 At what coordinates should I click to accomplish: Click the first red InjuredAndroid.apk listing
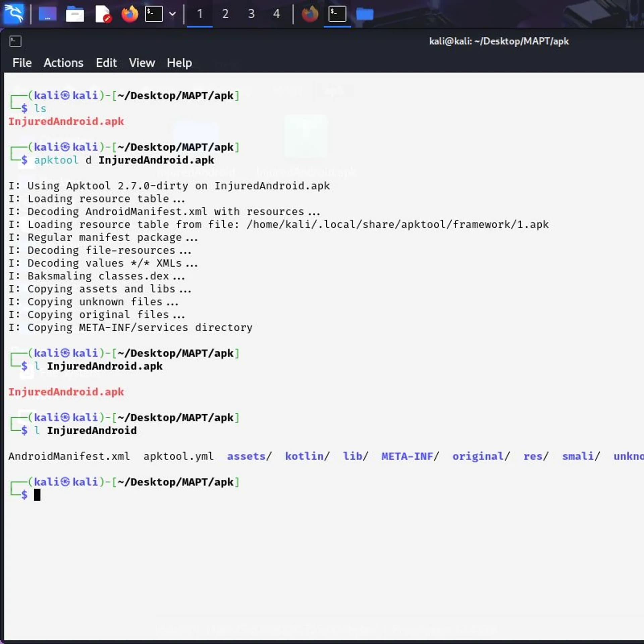(66, 121)
